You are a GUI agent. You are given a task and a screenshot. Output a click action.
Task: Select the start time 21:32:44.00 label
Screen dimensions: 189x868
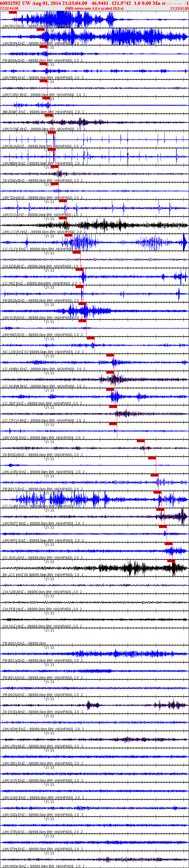(x=9, y=8)
